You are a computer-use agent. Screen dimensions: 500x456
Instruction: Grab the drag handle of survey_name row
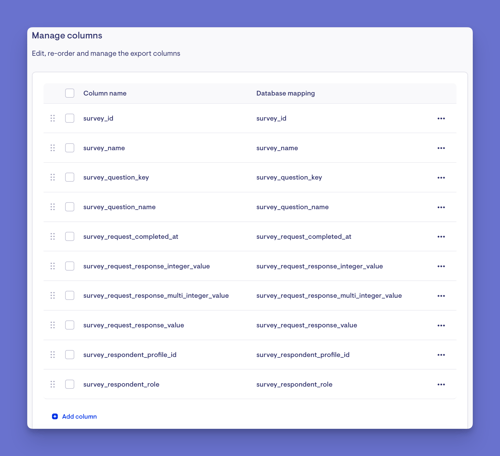(53, 148)
